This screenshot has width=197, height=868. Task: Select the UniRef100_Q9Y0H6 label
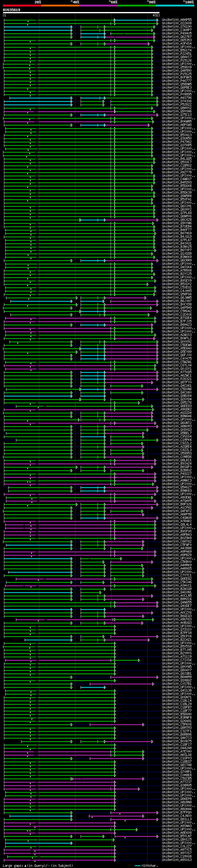(x=177, y=111)
